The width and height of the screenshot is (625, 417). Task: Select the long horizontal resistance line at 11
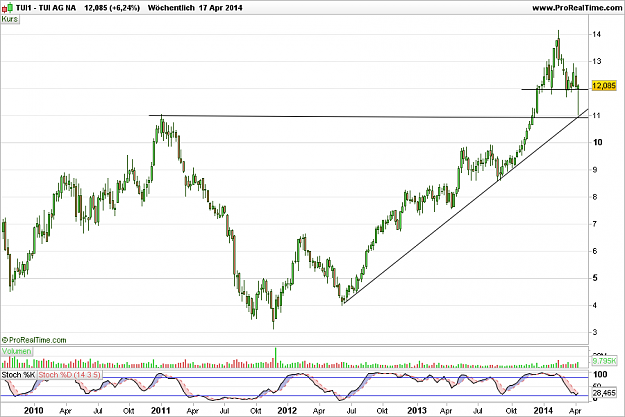pyautogui.click(x=368, y=116)
